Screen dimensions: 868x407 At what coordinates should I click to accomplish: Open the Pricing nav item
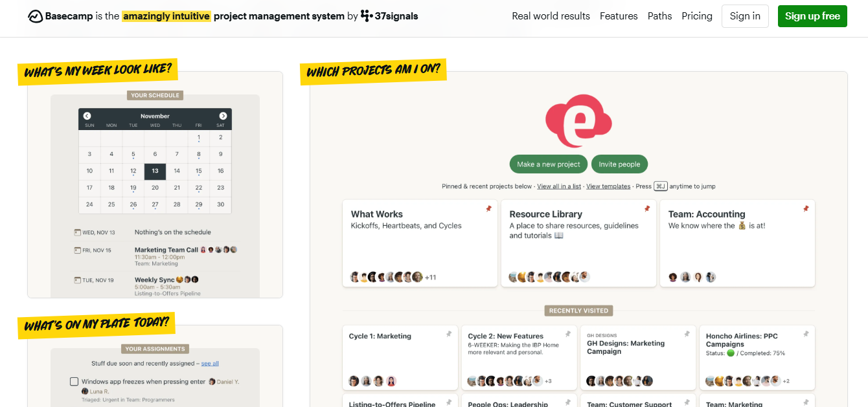697,16
